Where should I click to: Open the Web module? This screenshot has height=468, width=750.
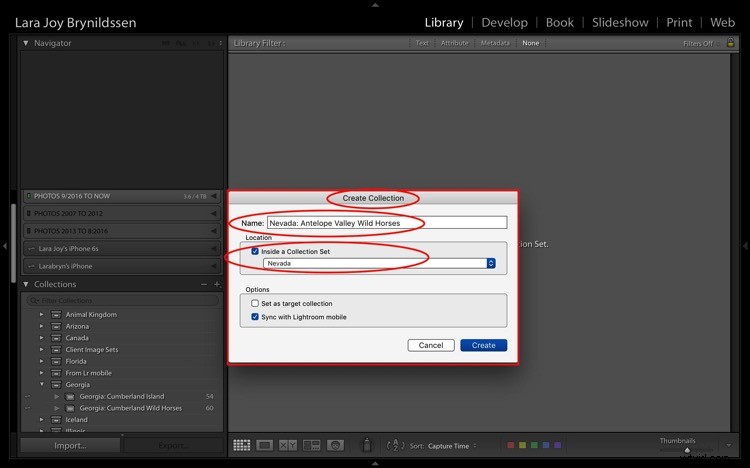722,22
